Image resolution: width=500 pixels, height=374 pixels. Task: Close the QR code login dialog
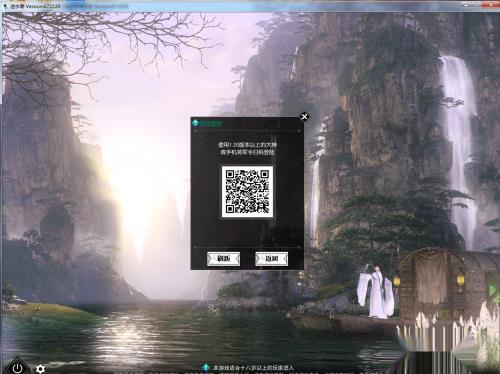pos(304,117)
